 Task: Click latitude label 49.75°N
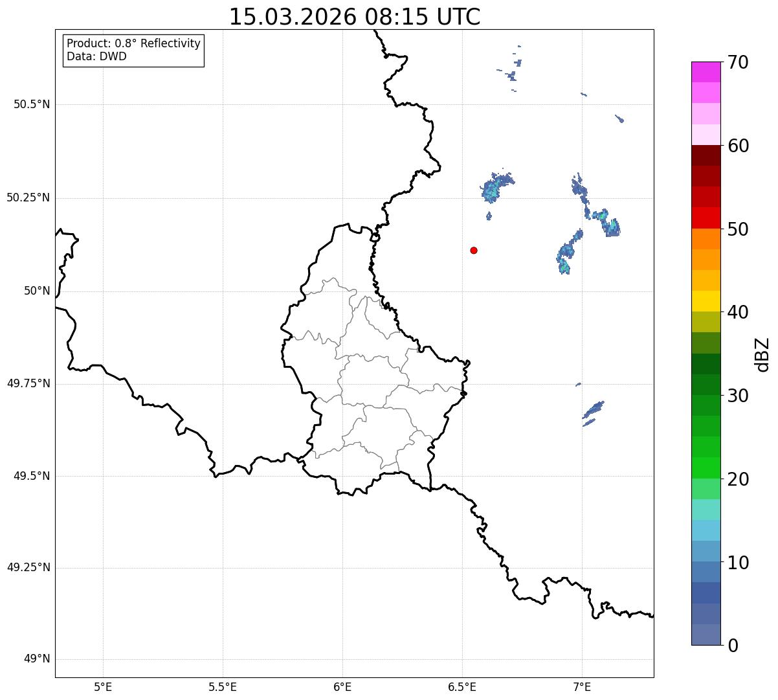(x=28, y=383)
